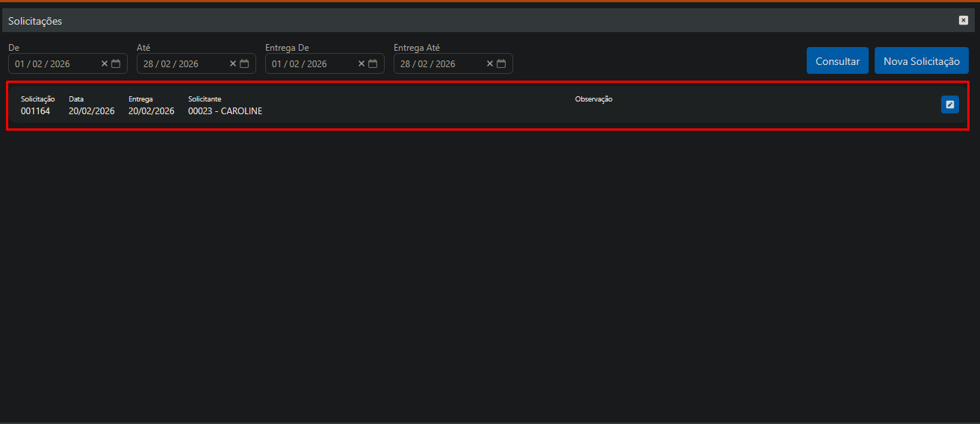Viewport: 980px width, 424px height.
Task: Create a Nova Solicitação
Action: [921, 61]
